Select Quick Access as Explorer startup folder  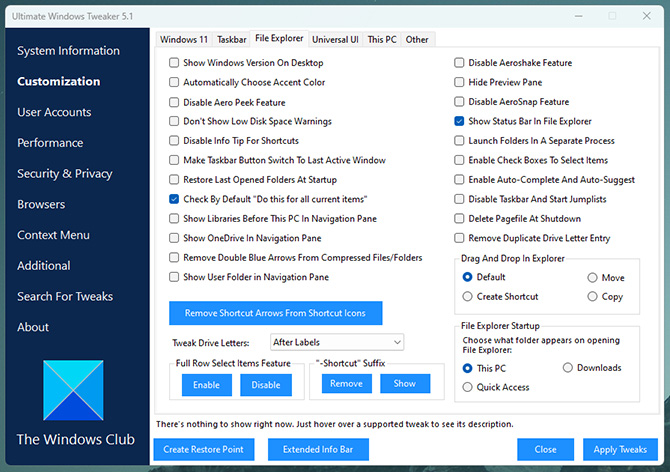pos(467,387)
